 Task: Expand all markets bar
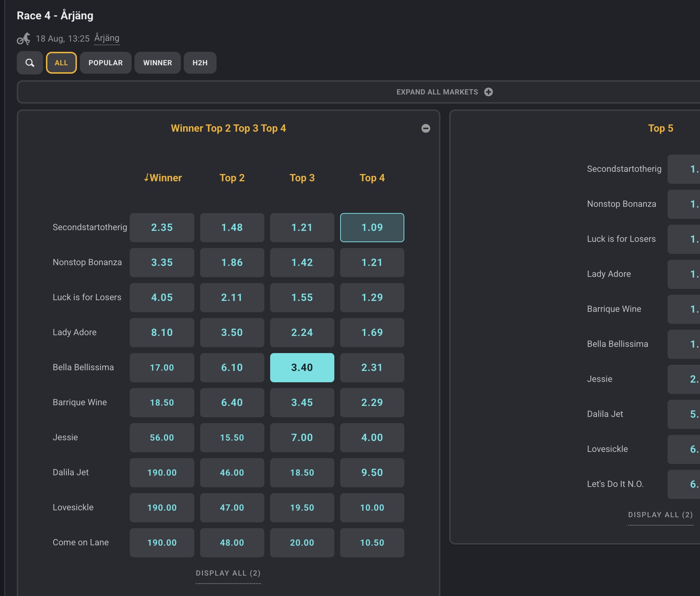pyautogui.click(x=358, y=92)
